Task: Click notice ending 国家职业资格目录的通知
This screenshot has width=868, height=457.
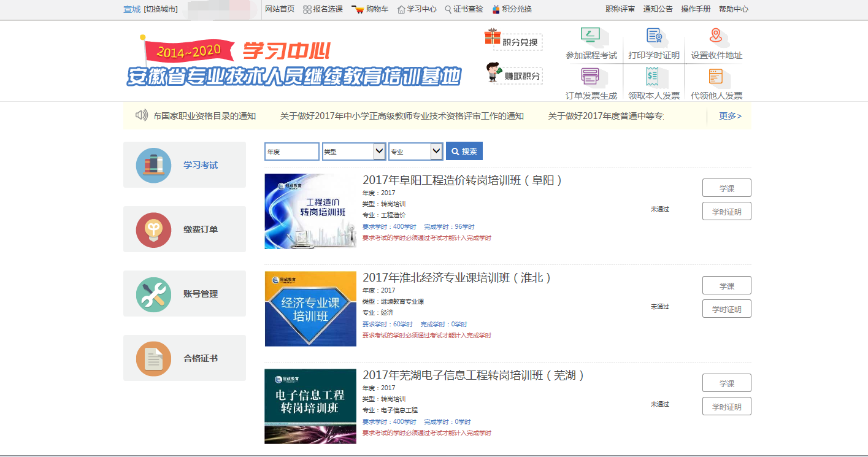Action: pos(205,116)
